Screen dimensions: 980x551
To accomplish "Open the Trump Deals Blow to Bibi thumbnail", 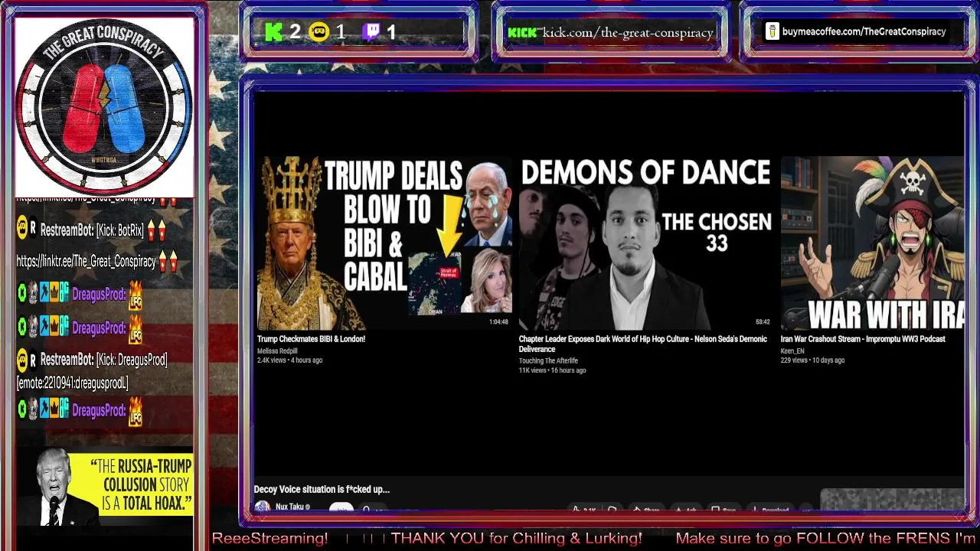I will [x=385, y=243].
